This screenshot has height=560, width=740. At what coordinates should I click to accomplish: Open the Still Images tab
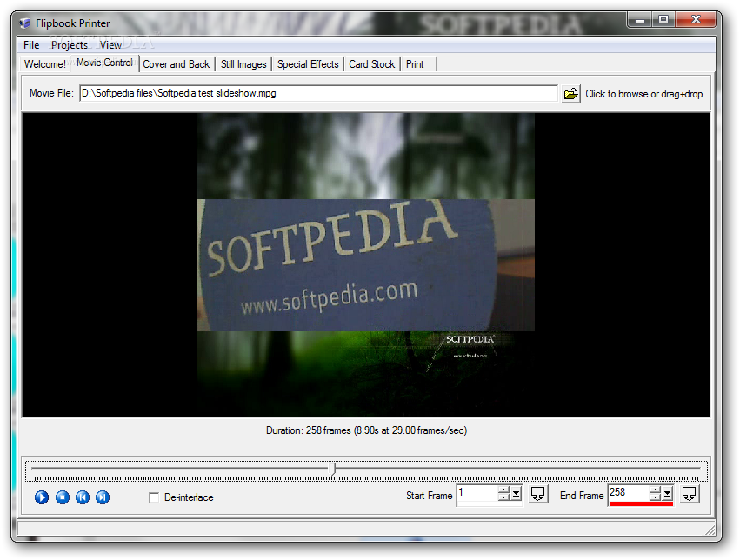click(x=243, y=64)
